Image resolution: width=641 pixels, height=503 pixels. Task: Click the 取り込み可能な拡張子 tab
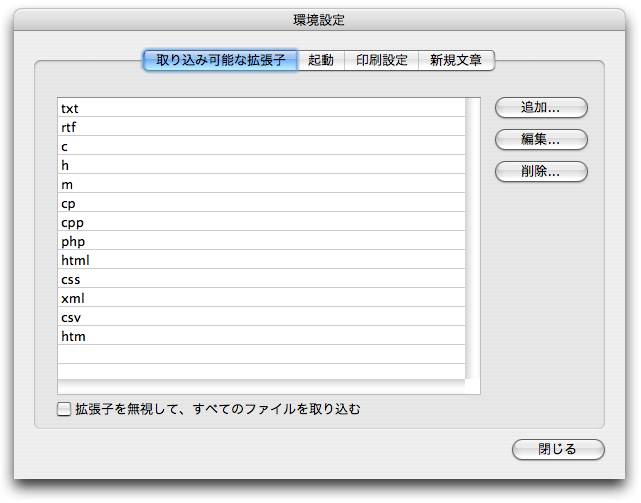[221, 60]
